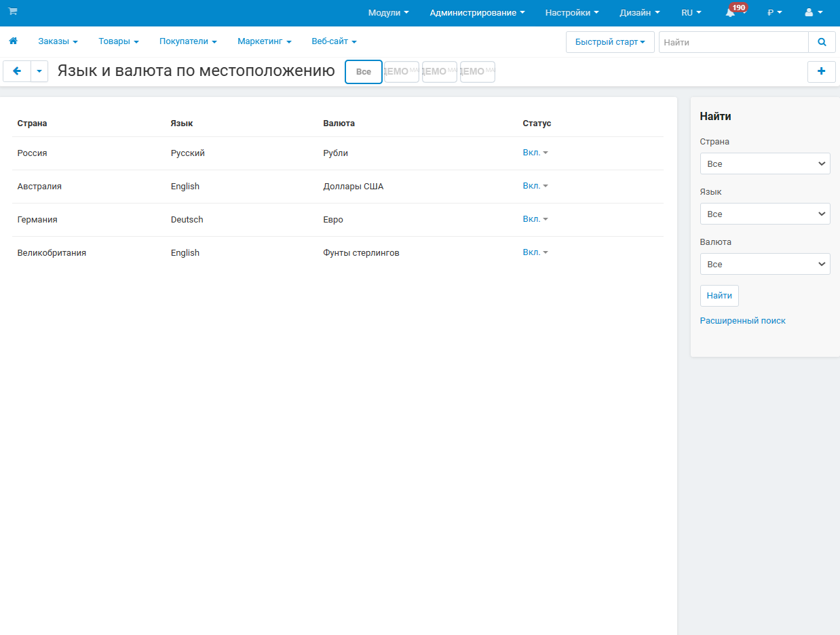Toggle status for Великобритания row

pos(535,252)
